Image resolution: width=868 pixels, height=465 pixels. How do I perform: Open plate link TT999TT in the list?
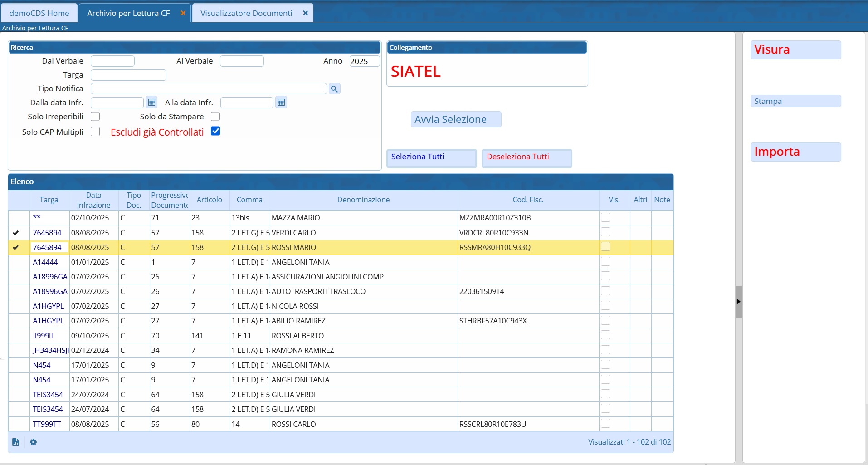(47, 424)
